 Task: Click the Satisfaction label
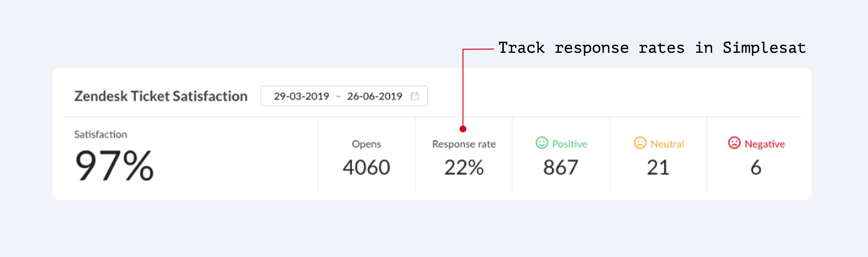tap(100, 135)
